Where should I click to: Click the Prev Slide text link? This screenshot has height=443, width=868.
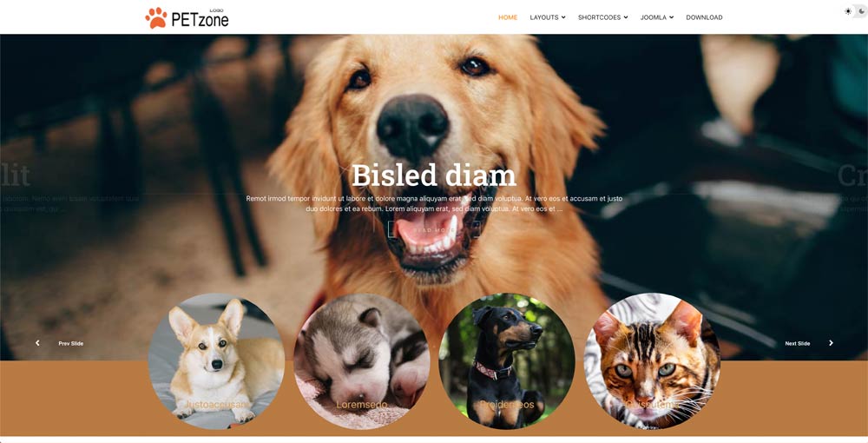(x=71, y=343)
